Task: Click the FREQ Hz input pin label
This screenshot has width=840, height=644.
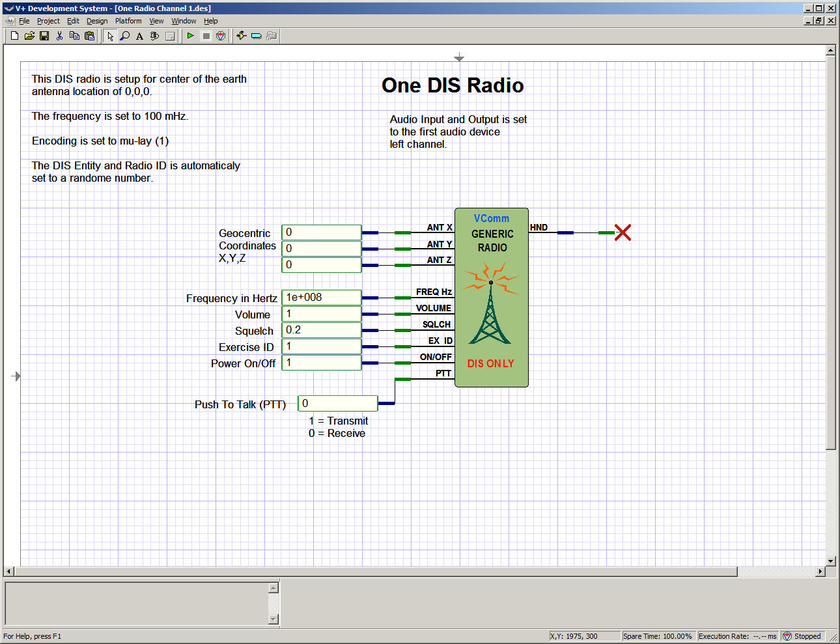Action: [x=434, y=292]
